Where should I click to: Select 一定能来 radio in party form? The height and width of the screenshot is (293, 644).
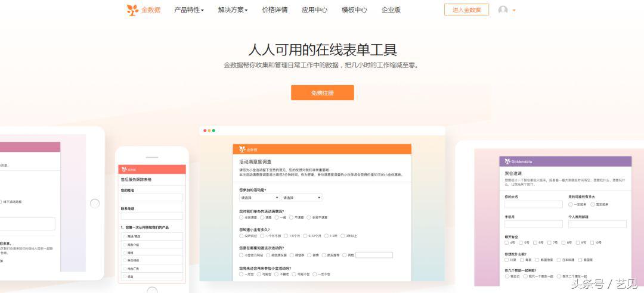pyautogui.click(x=571, y=204)
